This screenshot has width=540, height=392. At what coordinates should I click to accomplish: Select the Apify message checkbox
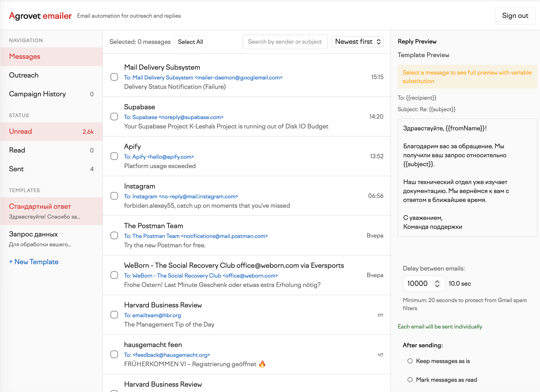click(114, 156)
